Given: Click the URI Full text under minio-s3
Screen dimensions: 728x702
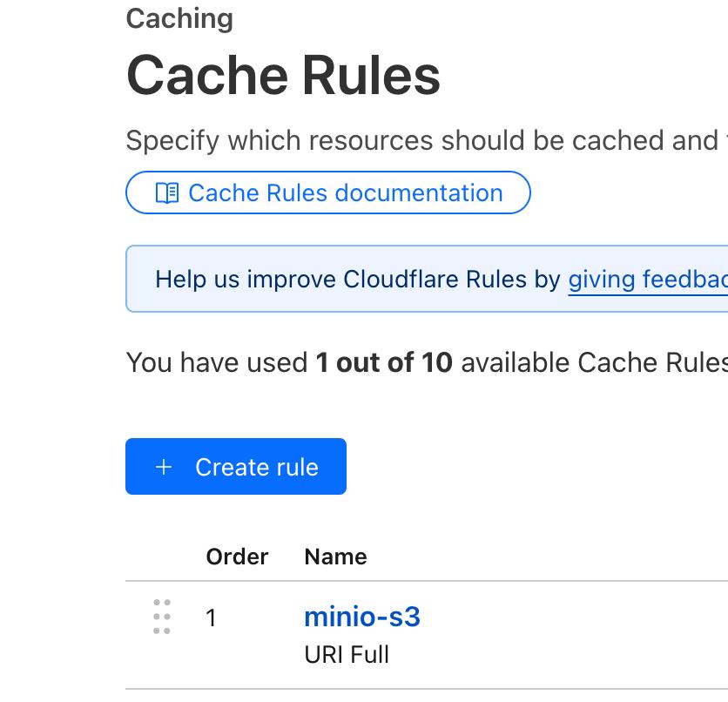Looking at the screenshot, I should (347, 654).
